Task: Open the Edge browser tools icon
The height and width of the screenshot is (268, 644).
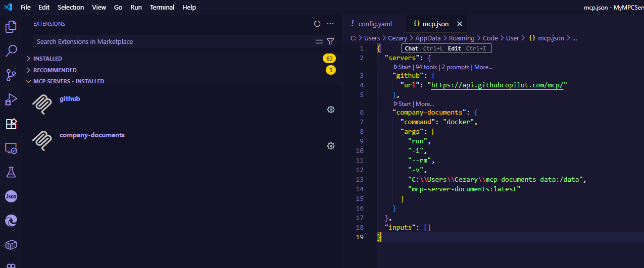Action: (11, 221)
